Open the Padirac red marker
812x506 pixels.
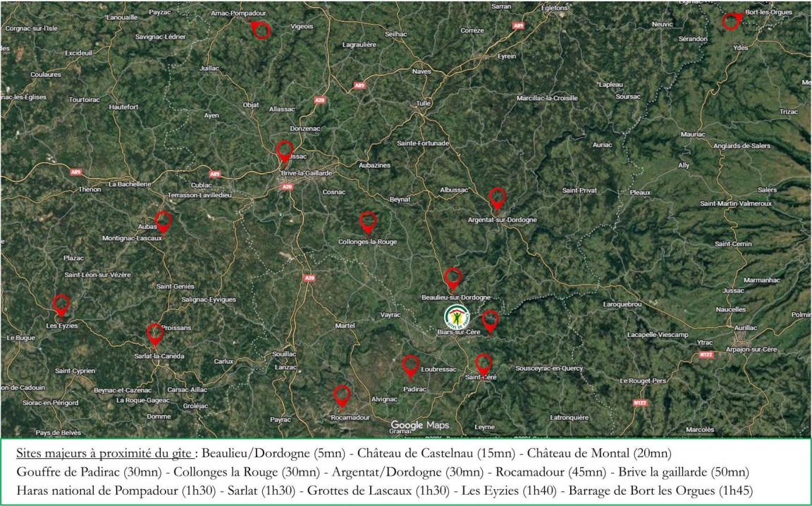[x=411, y=365]
